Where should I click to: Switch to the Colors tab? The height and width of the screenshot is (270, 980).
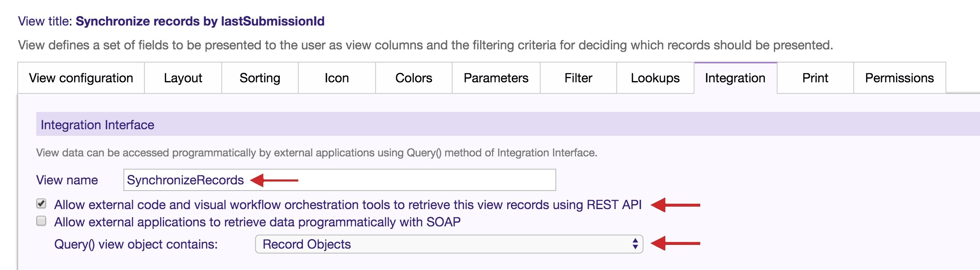413,78
